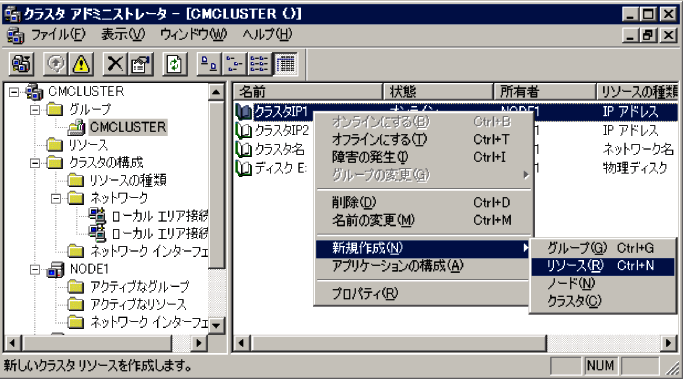Click ネットワーク名 in the クラスタ名 row
Screen dimensions: 683x379
(x=638, y=149)
